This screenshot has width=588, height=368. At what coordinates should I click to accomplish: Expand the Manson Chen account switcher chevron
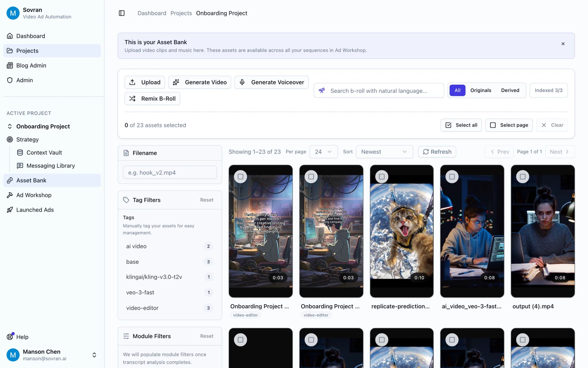click(94, 355)
